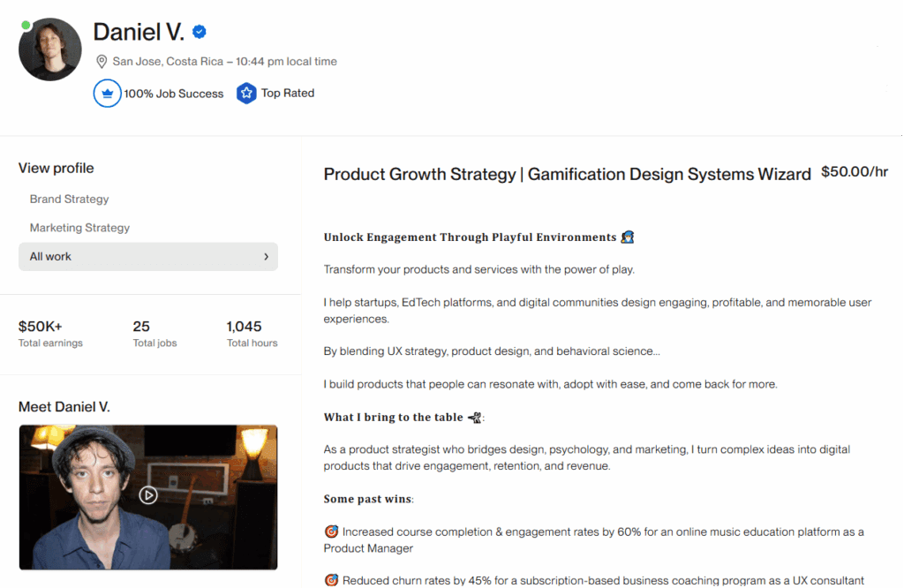Click the Product Growth Strategy profile title
This screenshot has height=588, width=904.
(x=567, y=174)
